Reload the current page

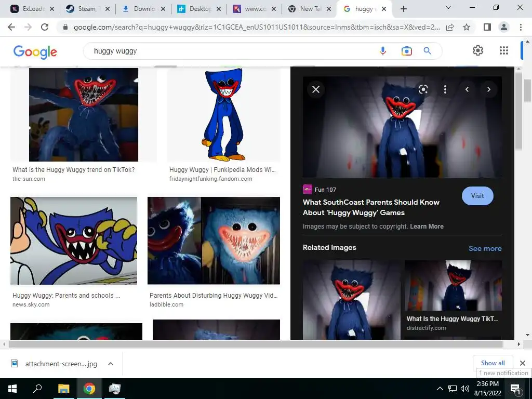pyautogui.click(x=45, y=27)
